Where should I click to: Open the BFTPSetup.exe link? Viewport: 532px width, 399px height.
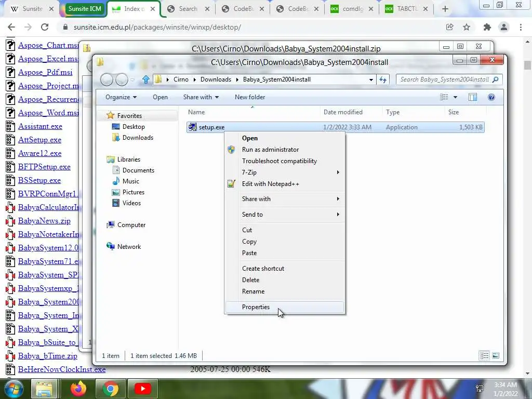click(44, 167)
